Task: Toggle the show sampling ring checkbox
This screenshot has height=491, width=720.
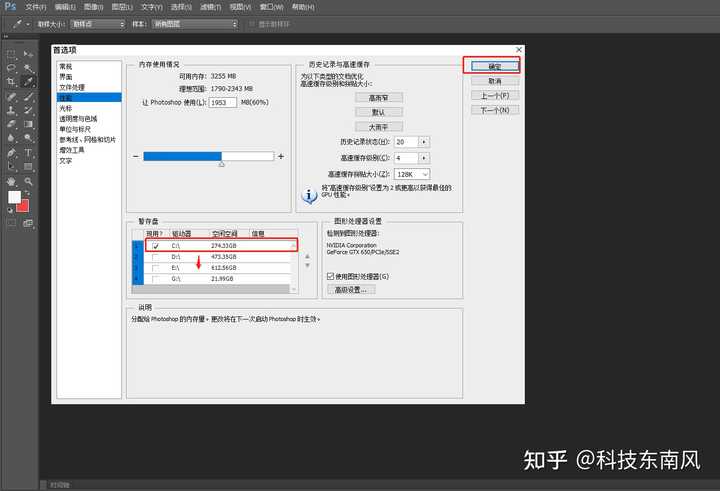Action: pyautogui.click(x=252, y=24)
